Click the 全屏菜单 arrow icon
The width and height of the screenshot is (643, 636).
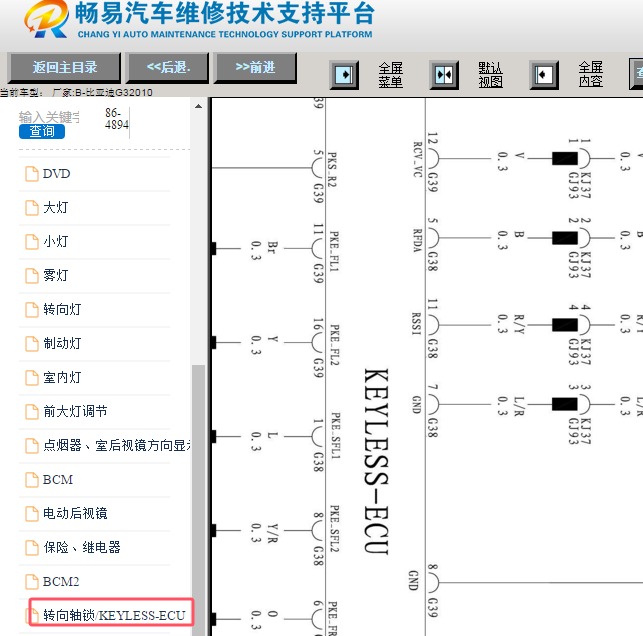[x=344, y=75]
